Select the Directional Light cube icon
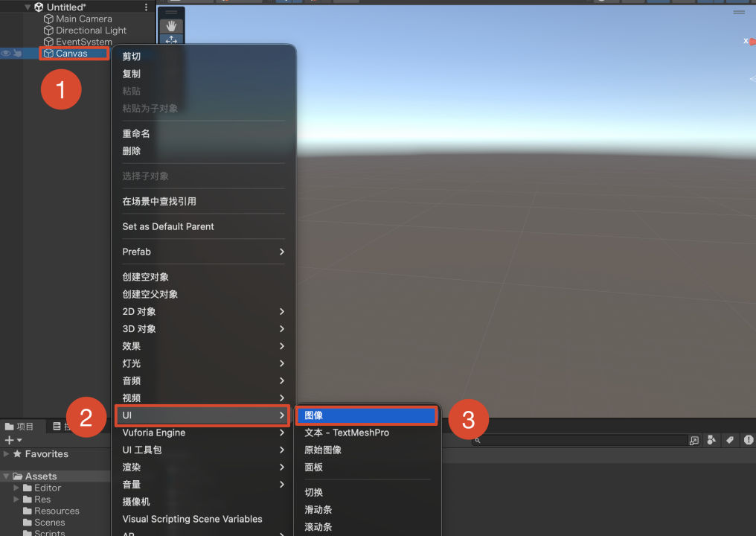Viewport: 756px width, 536px height. tap(48, 31)
